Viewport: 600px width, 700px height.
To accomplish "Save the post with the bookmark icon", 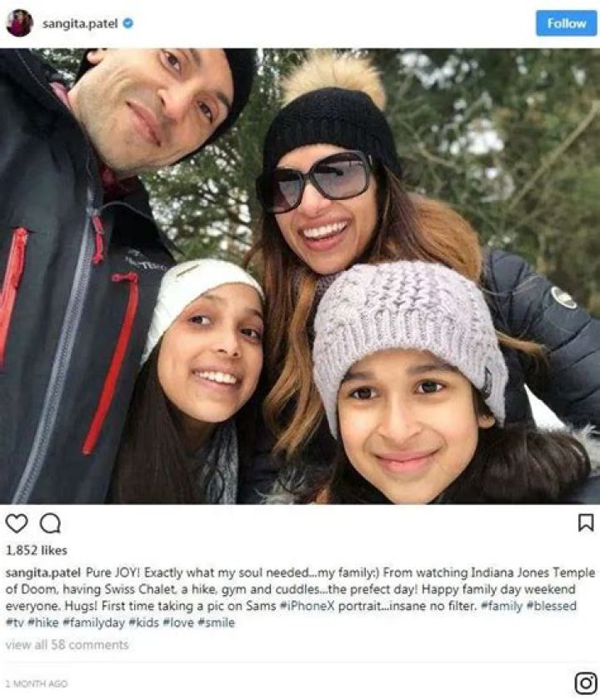I will click(x=586, y=522).
